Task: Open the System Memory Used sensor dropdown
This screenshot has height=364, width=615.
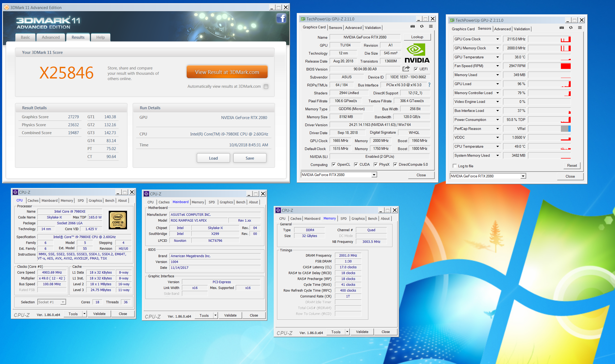Action: (x=498, y=155)
